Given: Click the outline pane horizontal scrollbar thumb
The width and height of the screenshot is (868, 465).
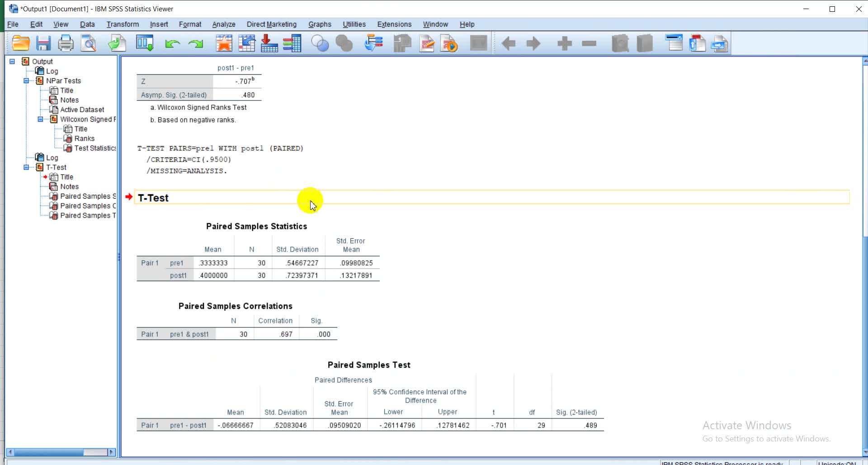Looking at the screenshot, I should 49,452.
